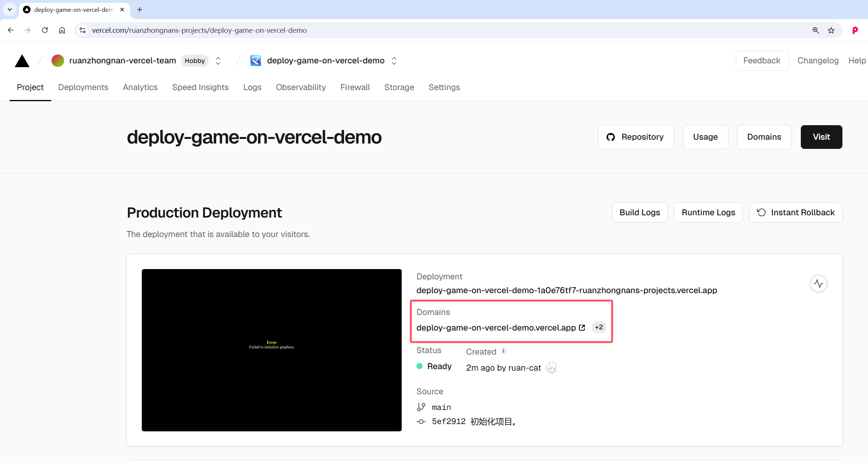Bookmark this page with the star icon
The width and height of the screenshot is (868, 463).
(831, 30)
